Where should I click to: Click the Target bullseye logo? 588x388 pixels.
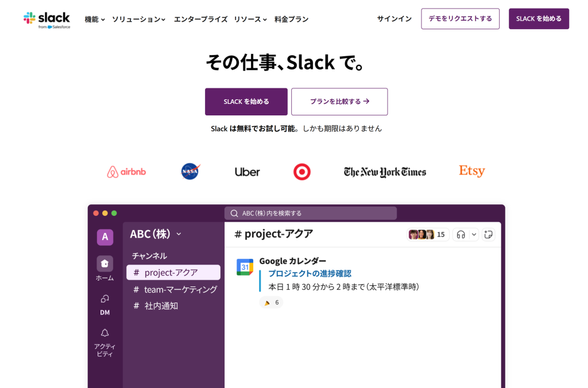(302, 172)
